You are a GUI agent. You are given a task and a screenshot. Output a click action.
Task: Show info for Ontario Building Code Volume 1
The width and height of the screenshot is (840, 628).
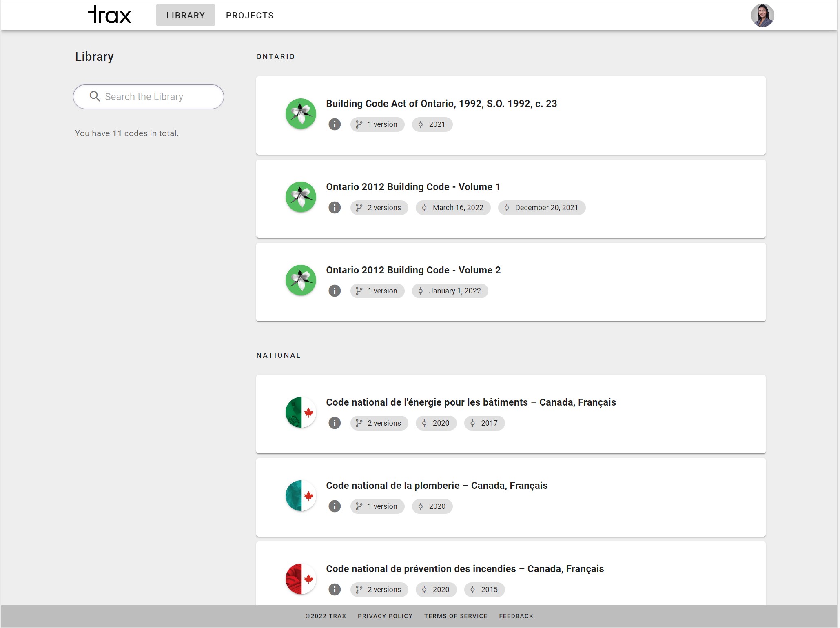coord(335,208)
